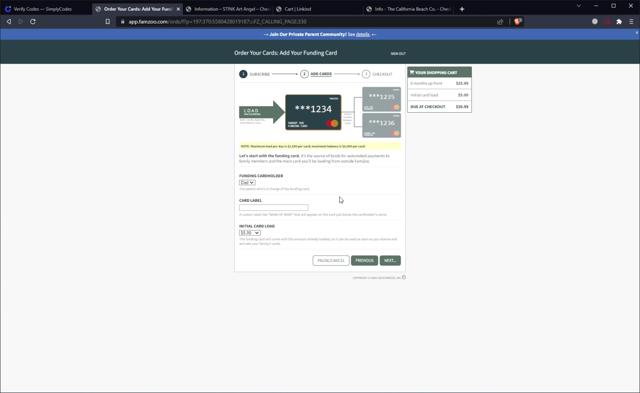Click the green LOAD arrow graphic
The image size is (640, 393).
(262, 112)
